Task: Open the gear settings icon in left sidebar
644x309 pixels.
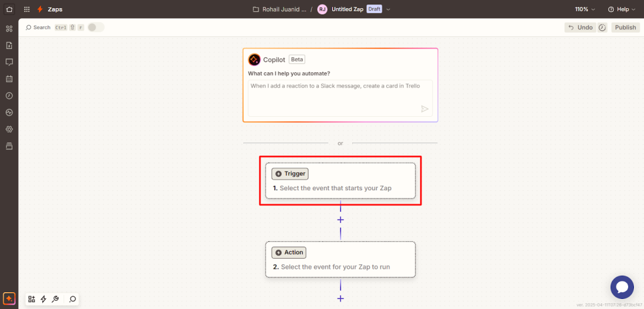Action: point(9,129)
